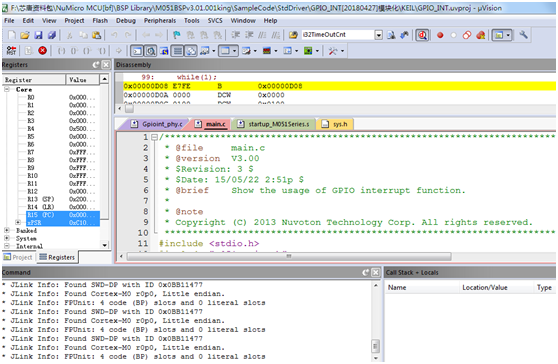Click the Find icon beside search combo
Viewport: 558px width, 364px height.
click(x=391, y=35)
